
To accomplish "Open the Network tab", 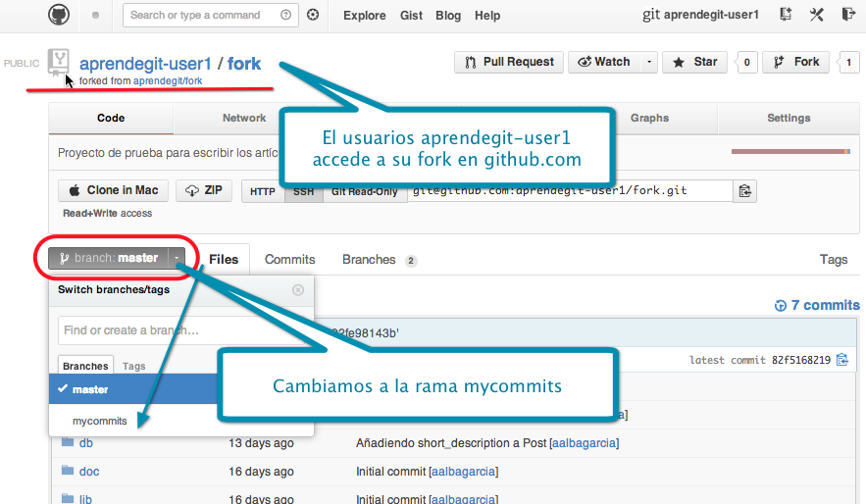I will (244, 118).
